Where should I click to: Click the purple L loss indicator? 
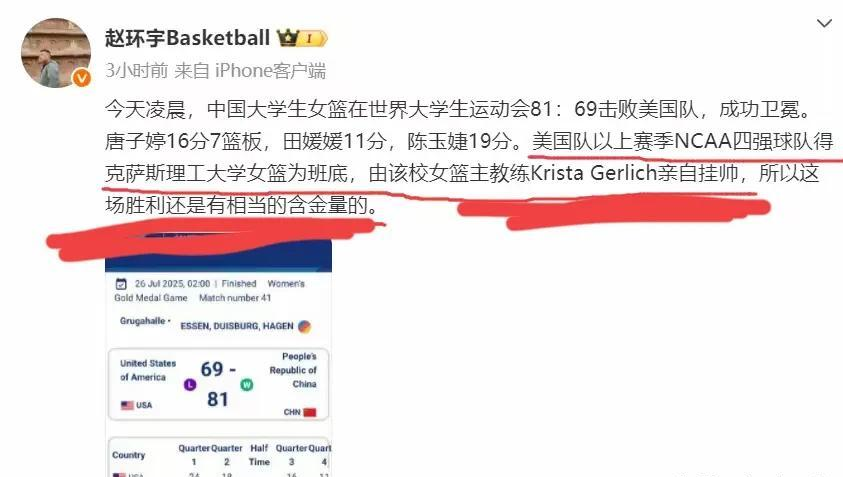[190, 385]
